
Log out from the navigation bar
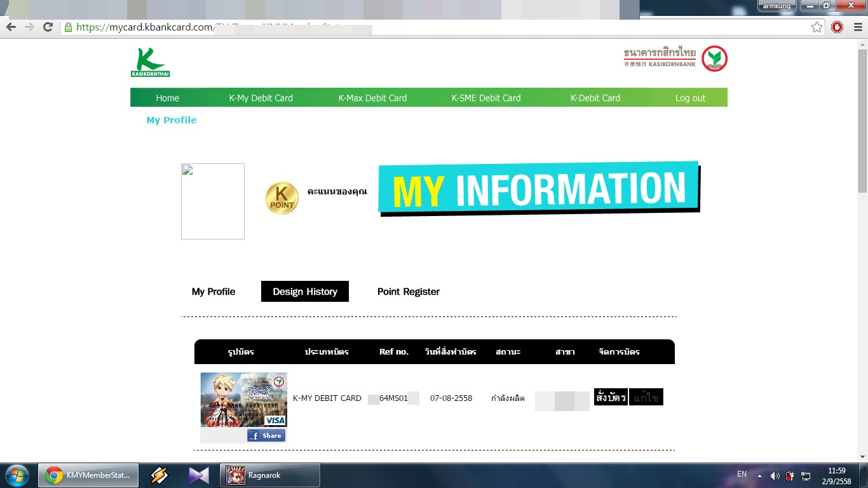[691, 98]
